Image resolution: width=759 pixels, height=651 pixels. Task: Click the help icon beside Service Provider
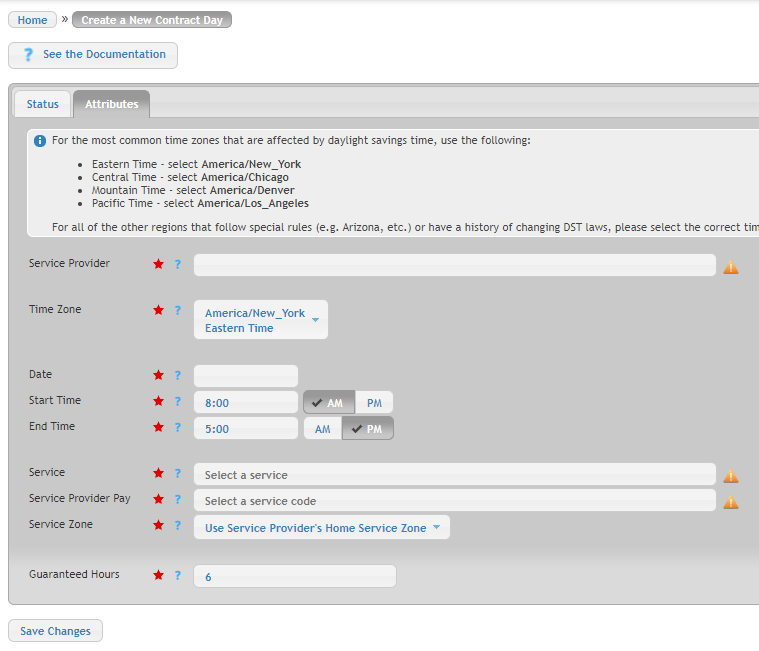(x=178, y=264)
